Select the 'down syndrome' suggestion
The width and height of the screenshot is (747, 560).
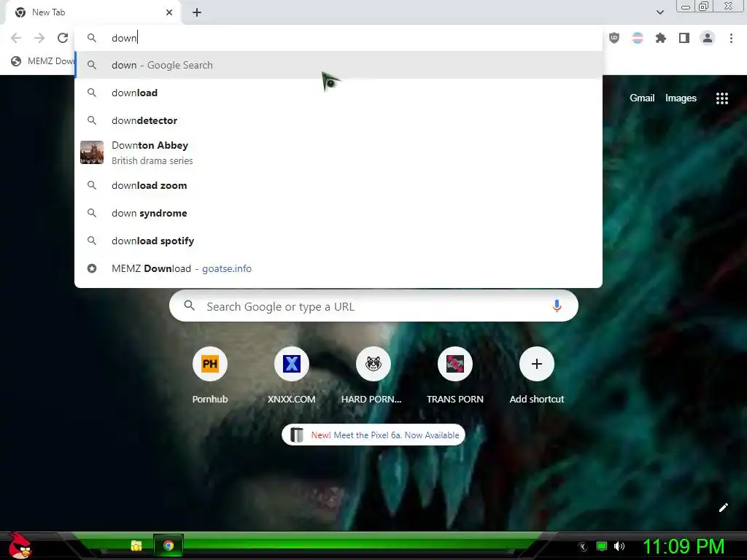coord(338,213)
